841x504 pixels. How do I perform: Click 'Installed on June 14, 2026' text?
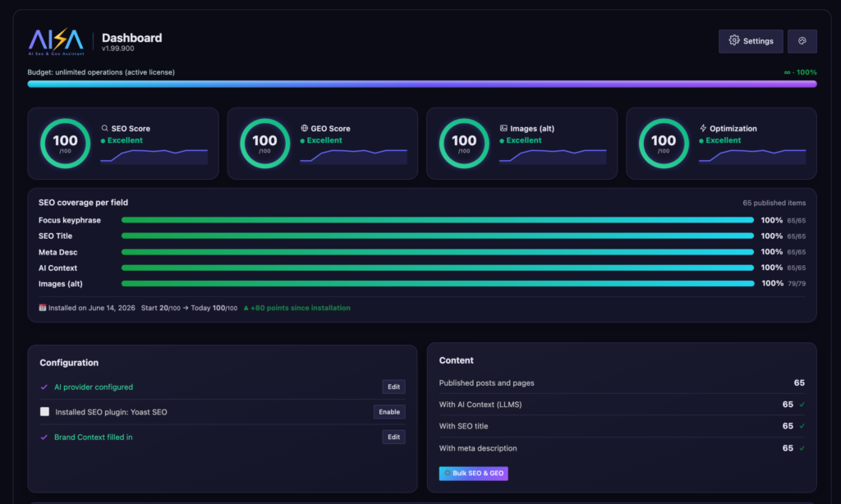coord(92,308)
